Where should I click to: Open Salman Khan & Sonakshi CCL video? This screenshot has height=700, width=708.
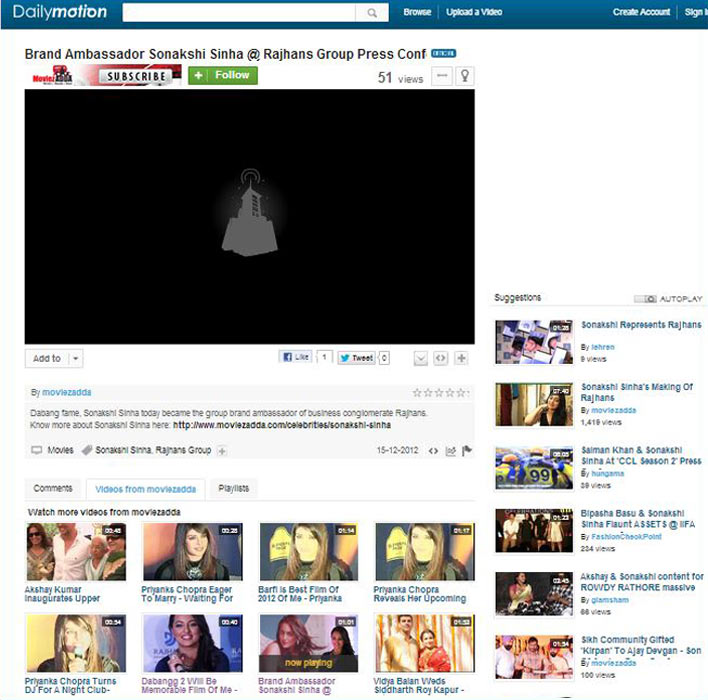pyautogui.click(x=641, y=455)
